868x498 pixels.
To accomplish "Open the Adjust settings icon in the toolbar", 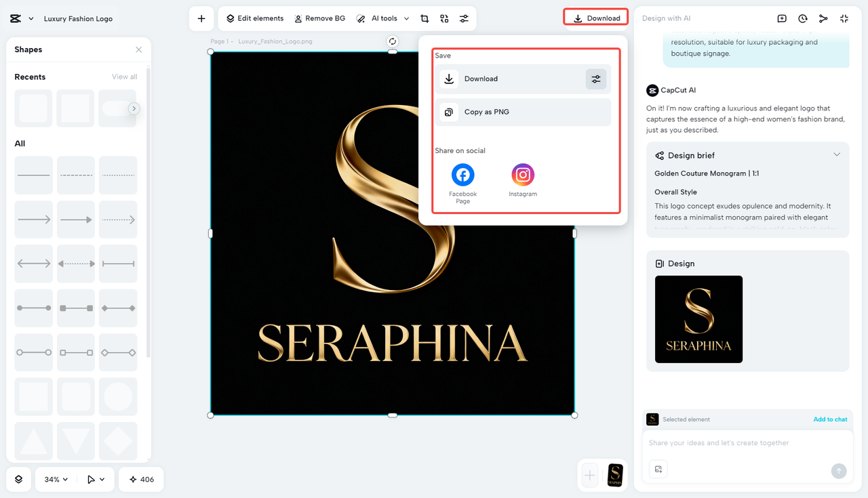I will (464, 18).
